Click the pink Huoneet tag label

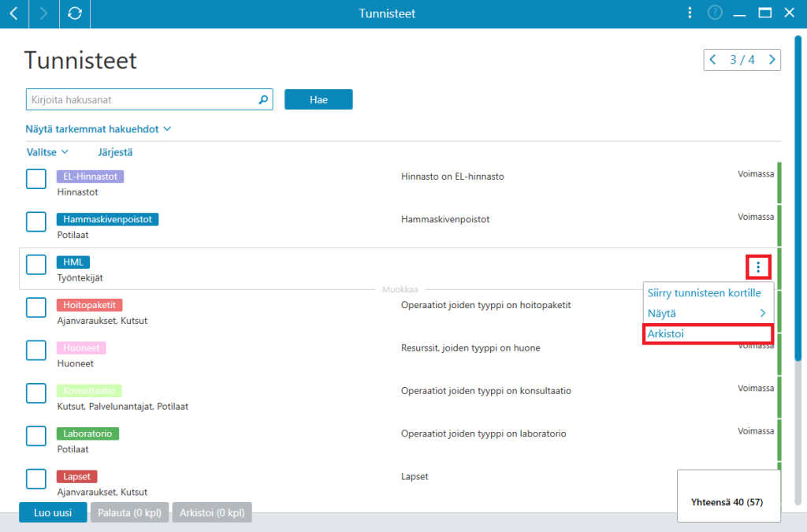(x=81, y=348)
